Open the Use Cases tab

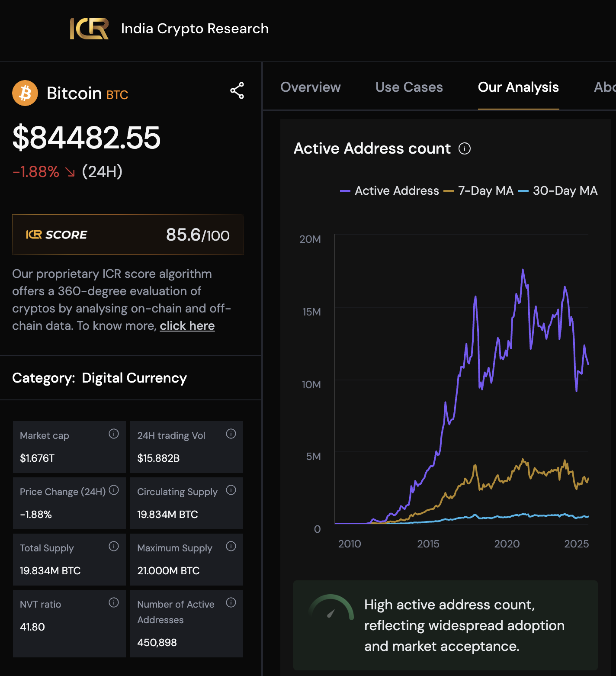click(409, 87)
